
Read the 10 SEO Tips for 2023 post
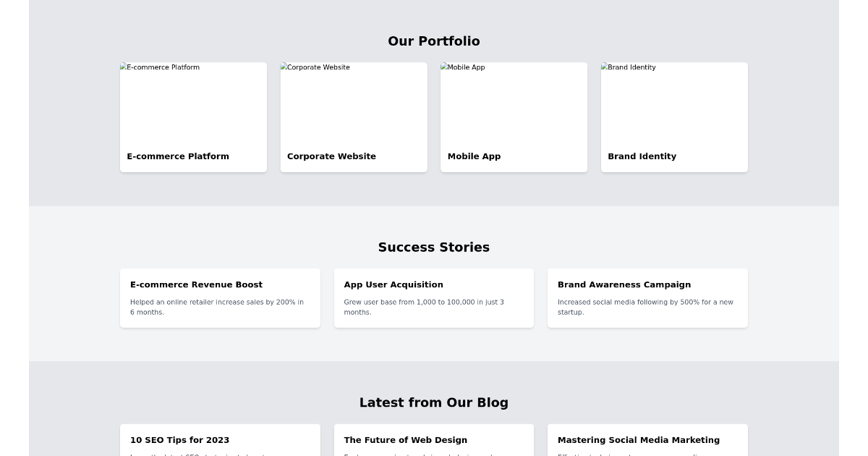pyautogui.click(x=220, y=439)
